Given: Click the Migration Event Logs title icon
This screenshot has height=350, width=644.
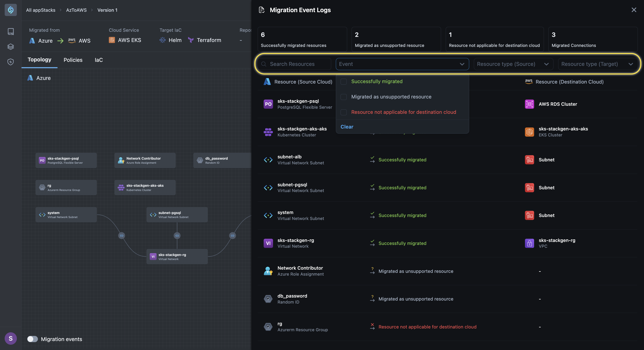Looking at the screenshot, I should [x=262, y=10].
